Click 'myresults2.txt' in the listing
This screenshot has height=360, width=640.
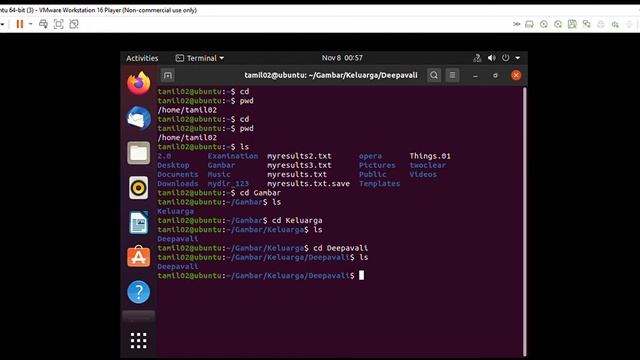(299, 156)
